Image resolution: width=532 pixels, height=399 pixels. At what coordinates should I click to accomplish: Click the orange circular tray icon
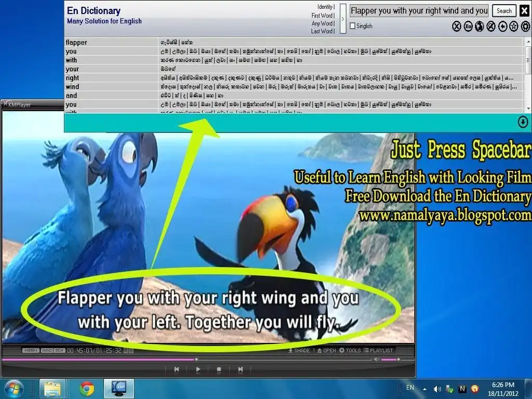point(475,389)
